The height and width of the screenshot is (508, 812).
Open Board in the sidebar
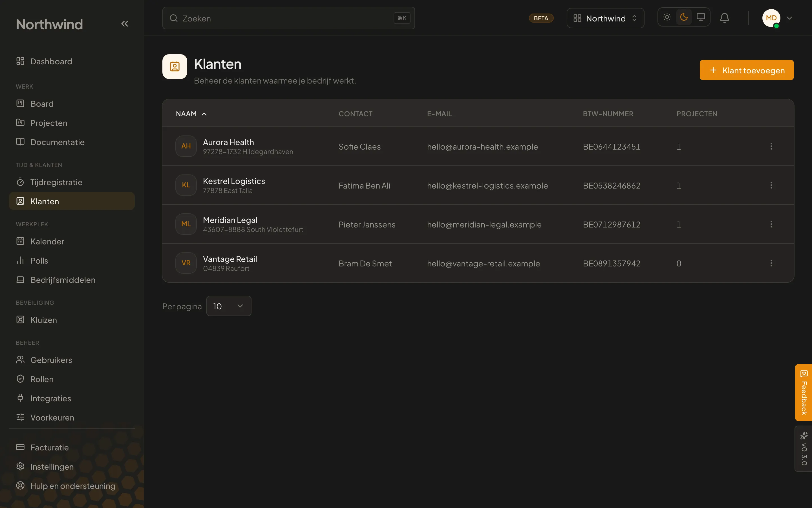click(x=72, y=104)
